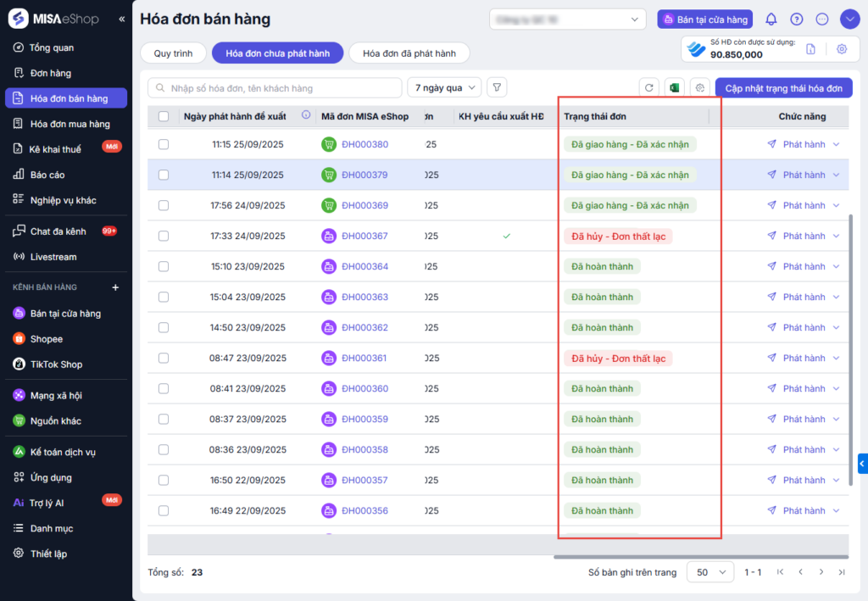Expand the Phát hành arrow for ĐH000379
This screenshot has height=601, width=868.
[x=837, y=175]
